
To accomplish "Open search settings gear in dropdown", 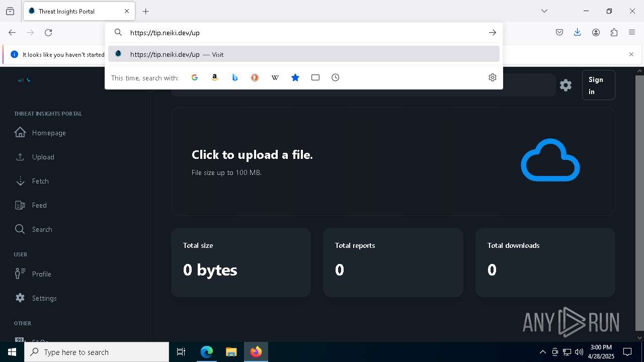I will click(493, 77).
